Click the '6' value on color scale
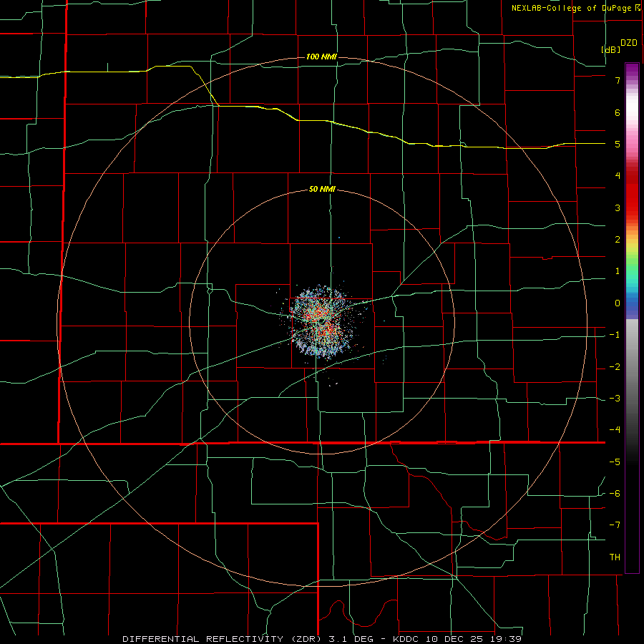This screenshot has height=644, width=644. (x=618, y=112)
